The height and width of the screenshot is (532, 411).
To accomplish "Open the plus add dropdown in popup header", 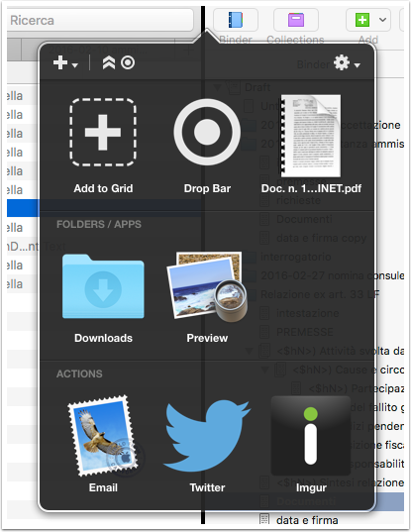I will point(65,63).
